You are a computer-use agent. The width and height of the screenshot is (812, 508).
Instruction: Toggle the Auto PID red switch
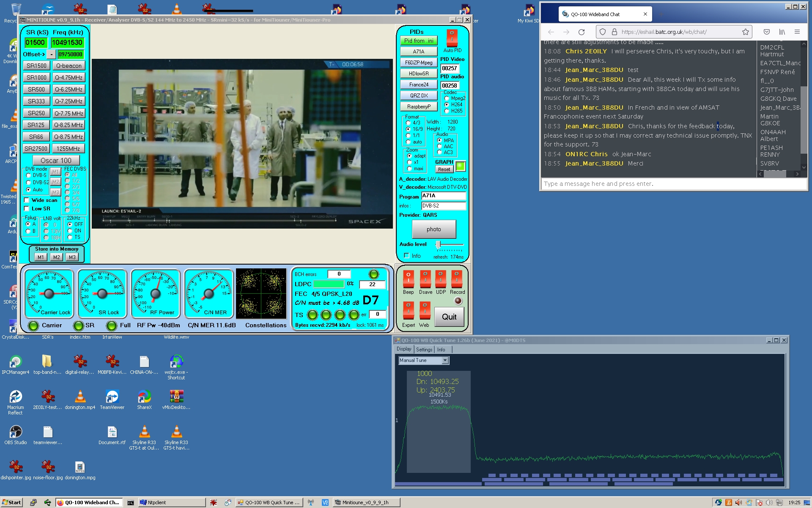click(452, 38)
